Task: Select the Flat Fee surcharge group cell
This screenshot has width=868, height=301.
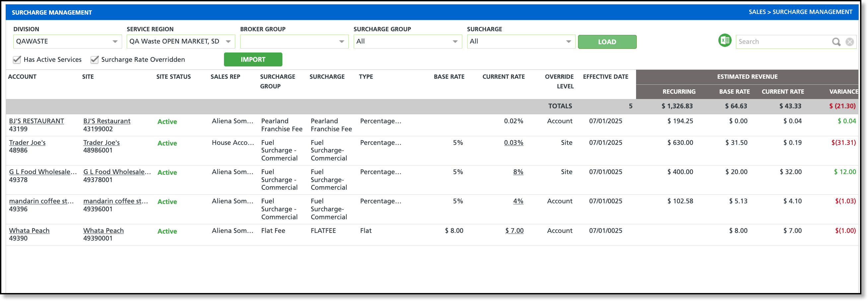Action: coord(273,231)
